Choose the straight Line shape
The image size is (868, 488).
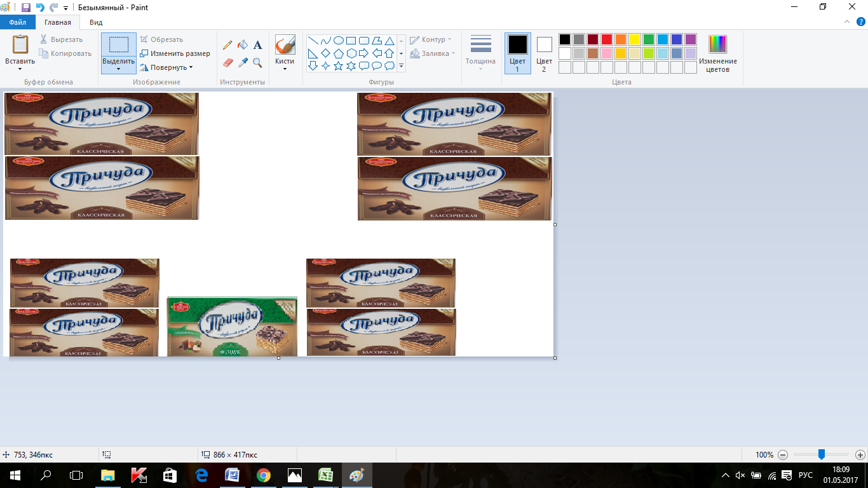click(313, 41)
